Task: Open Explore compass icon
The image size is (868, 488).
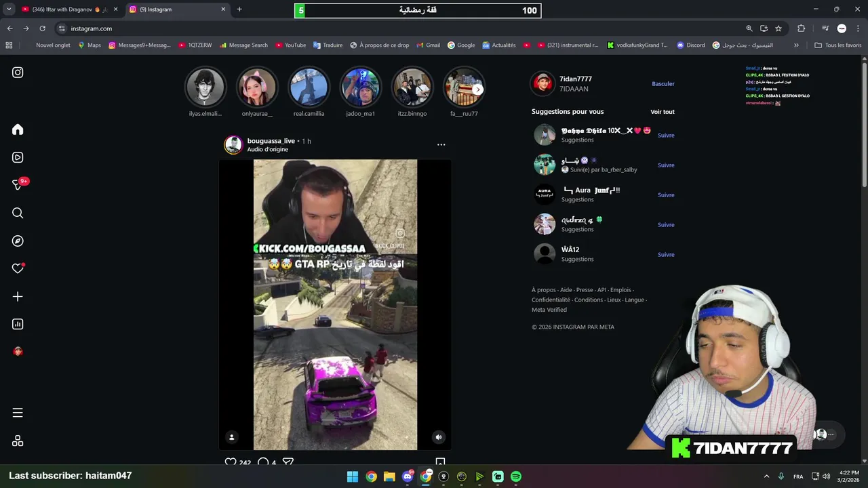Action: (x=18, y=241)
